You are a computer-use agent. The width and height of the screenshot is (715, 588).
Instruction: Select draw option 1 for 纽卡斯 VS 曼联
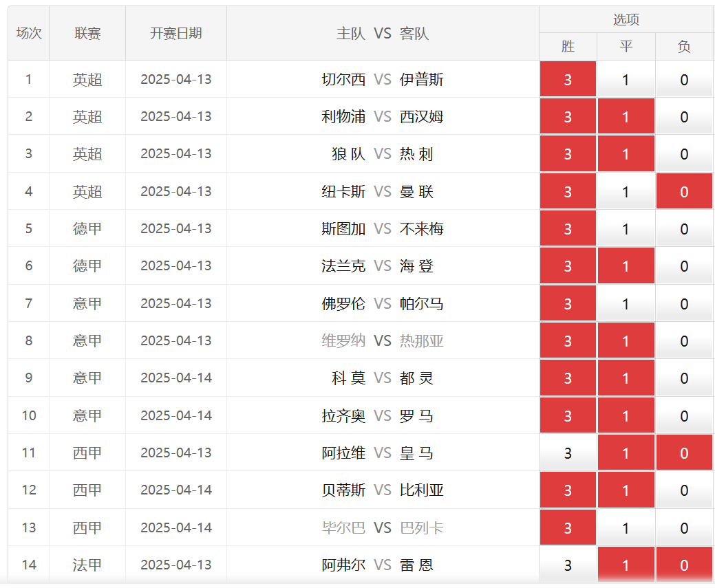click(x=626, y=191)
